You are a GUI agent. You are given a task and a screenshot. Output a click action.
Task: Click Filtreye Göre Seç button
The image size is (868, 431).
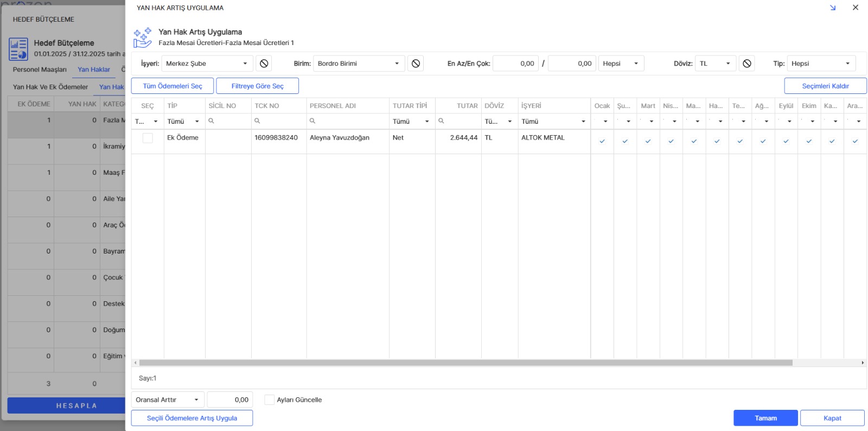click(258, 86)
